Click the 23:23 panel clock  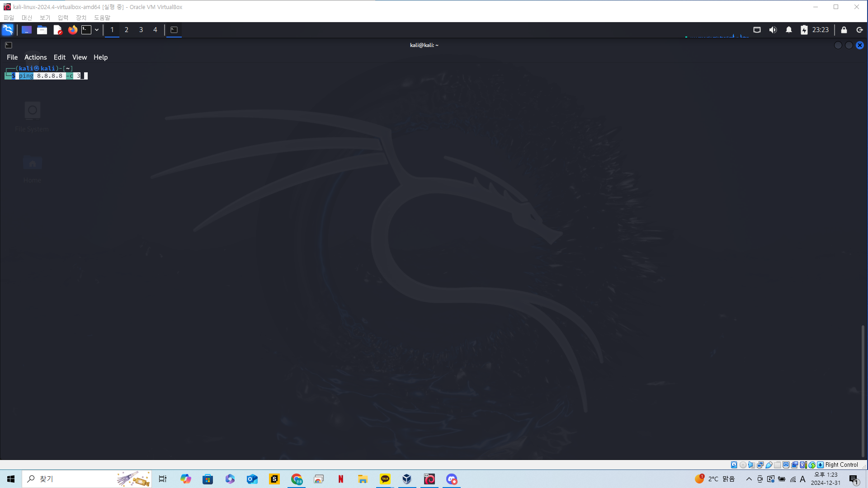point(820,30)
